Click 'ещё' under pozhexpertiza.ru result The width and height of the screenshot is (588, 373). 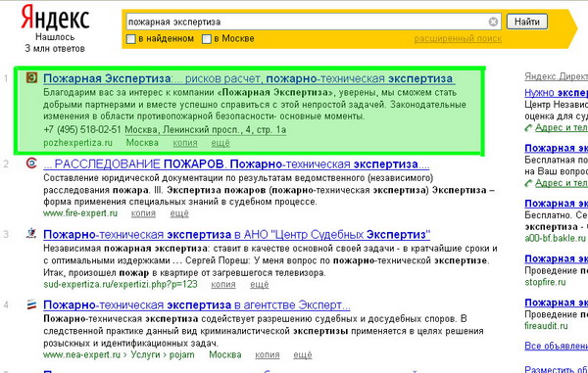tap(220, 143)
